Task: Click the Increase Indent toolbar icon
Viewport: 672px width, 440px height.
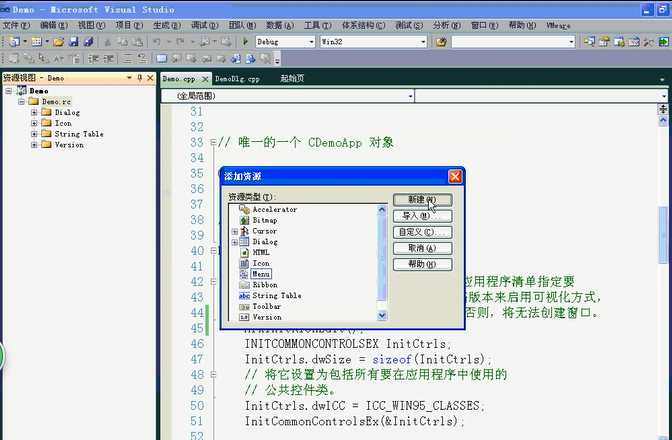Action: (108, 58)
